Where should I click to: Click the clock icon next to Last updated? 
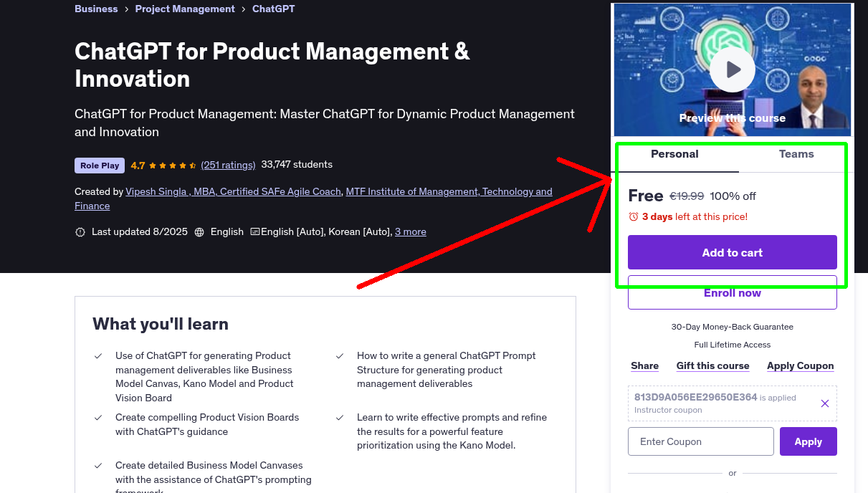80,232
